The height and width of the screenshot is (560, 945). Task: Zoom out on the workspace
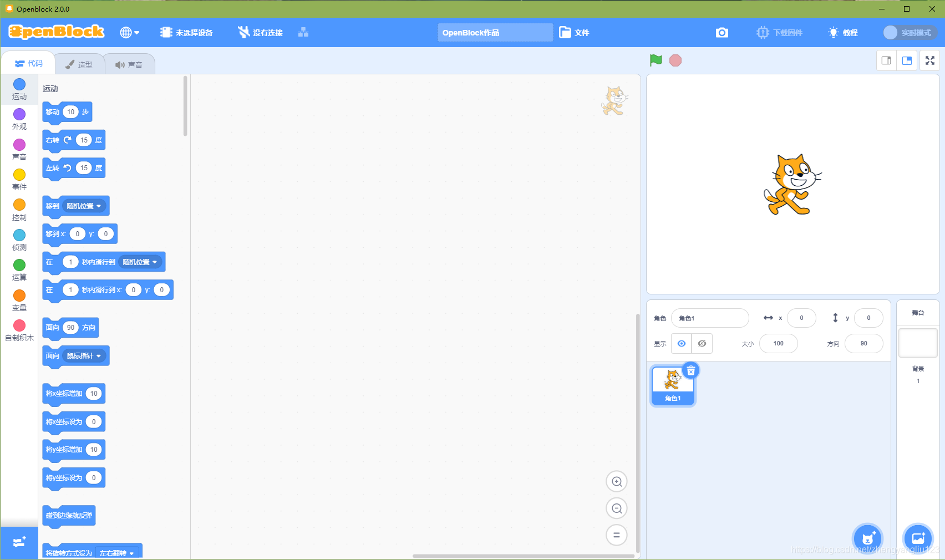coord(617,508)
